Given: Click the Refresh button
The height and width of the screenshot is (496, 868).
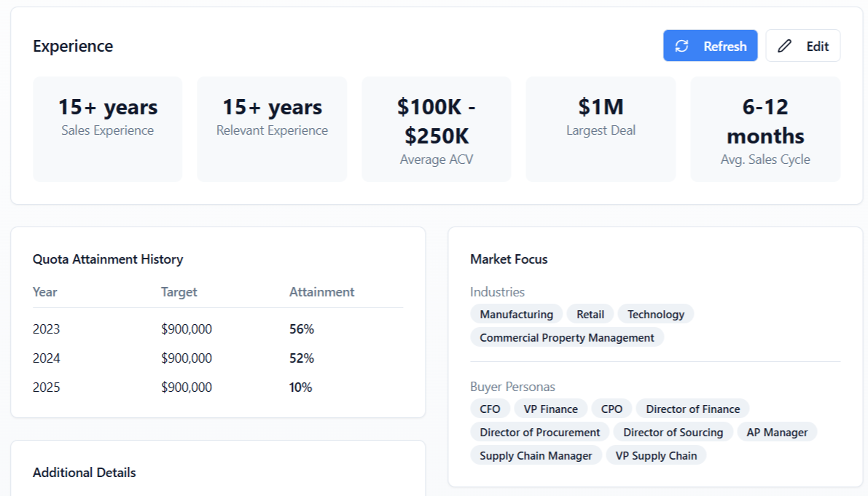Looking at the screenshot, I should [x=711, y=46].
